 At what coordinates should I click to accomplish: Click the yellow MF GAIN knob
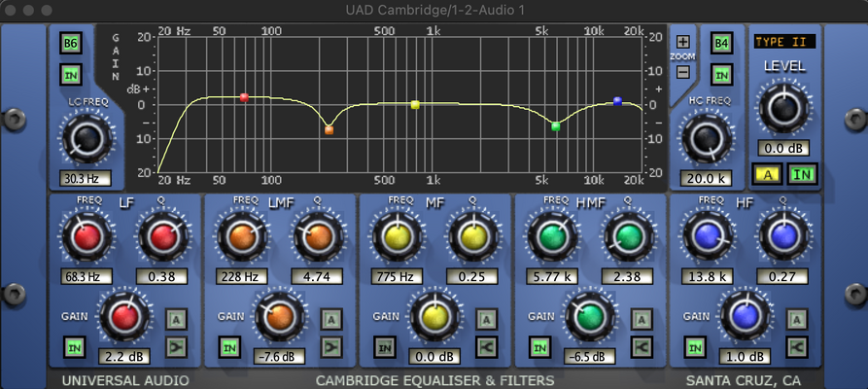(434, 317)
